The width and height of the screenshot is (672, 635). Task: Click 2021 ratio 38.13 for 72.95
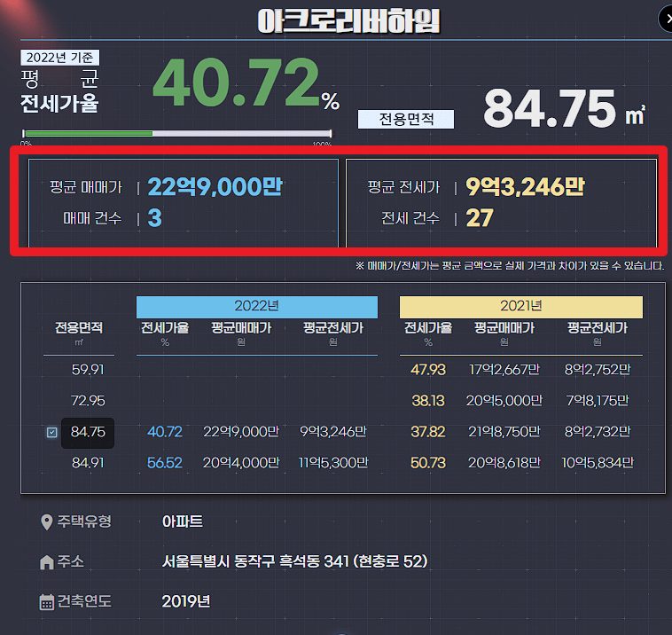[x=428, y=401]
